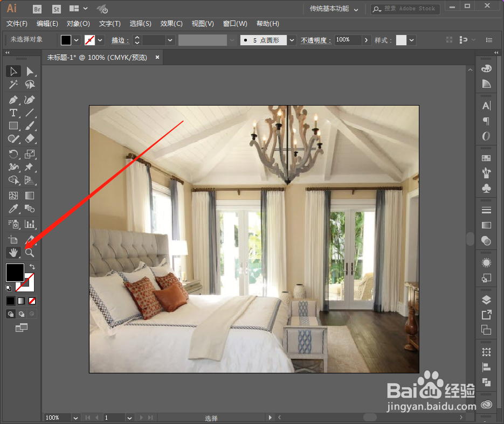This screenshot has width=504, height=424.
Task: Open fill color dropdown in control bar
Action: click(x=76, y=40)
